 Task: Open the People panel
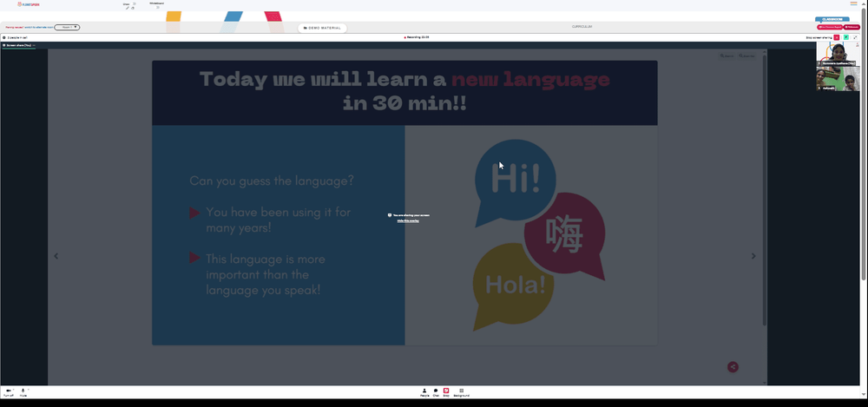coord(424,392)
